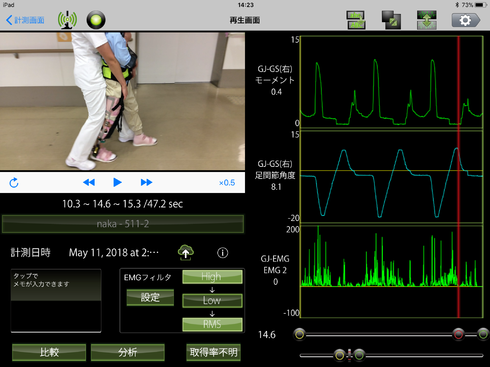Select the left start-range slider knob
Screen dimensions: 490x367
coord(299,334)
